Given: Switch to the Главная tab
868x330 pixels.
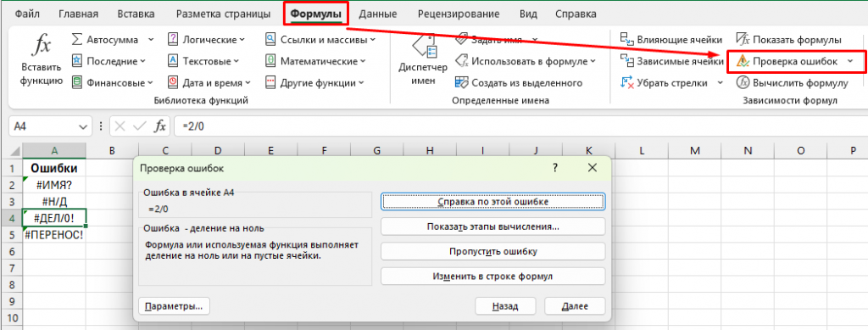Looking at the screenshot, I should [x=78, y=14].
